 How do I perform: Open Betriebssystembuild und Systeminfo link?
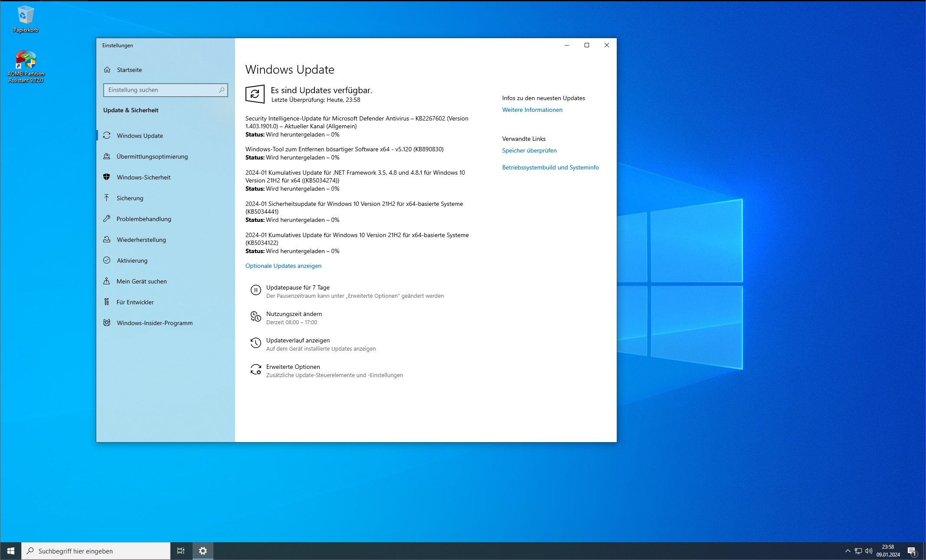(x=550, y=168)
